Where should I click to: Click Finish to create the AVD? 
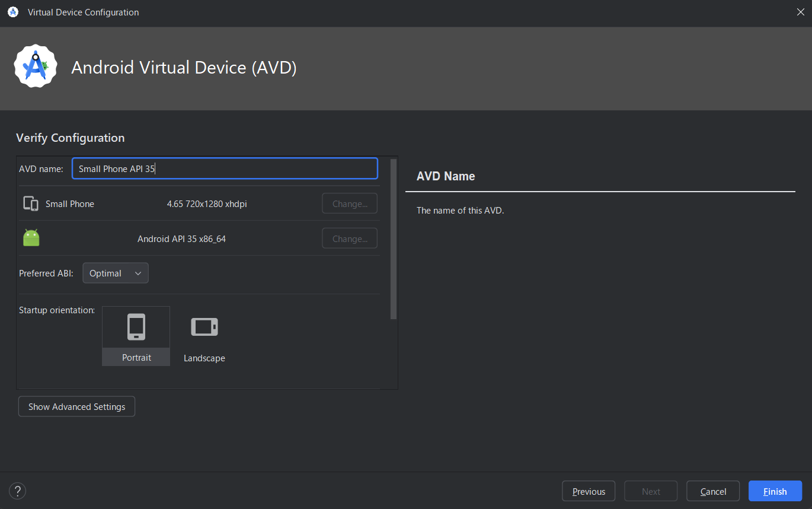pos(775,491)
